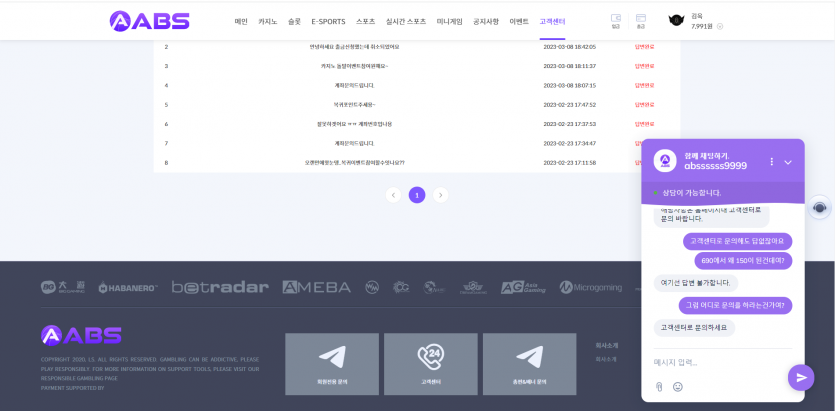Viewport: 835px width, 411px height.
Task: Go to the 슬롯 menu
Action: pos(294,22)
